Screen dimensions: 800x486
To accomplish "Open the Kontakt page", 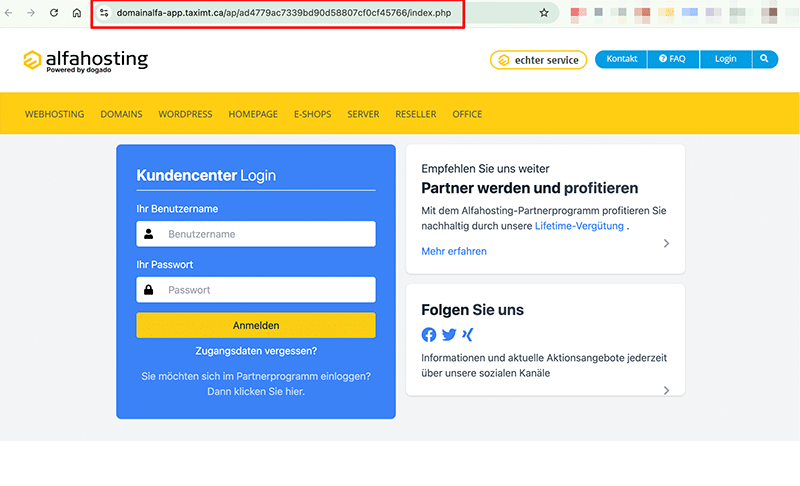I will coord(621,59).
